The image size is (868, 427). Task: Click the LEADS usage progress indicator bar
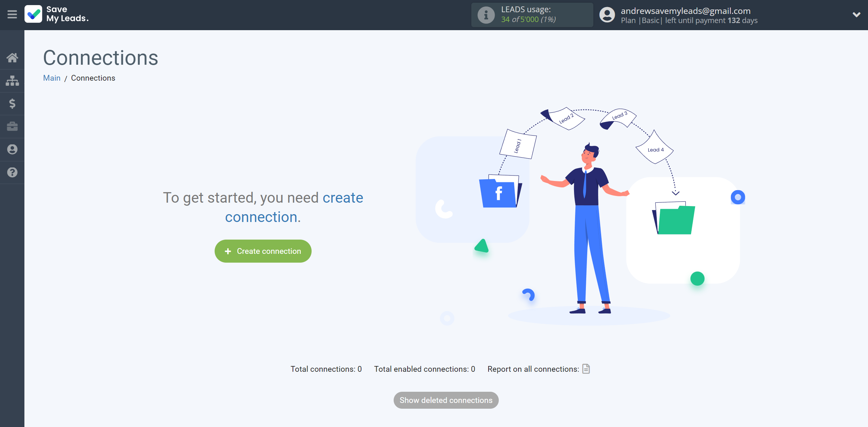529,14
